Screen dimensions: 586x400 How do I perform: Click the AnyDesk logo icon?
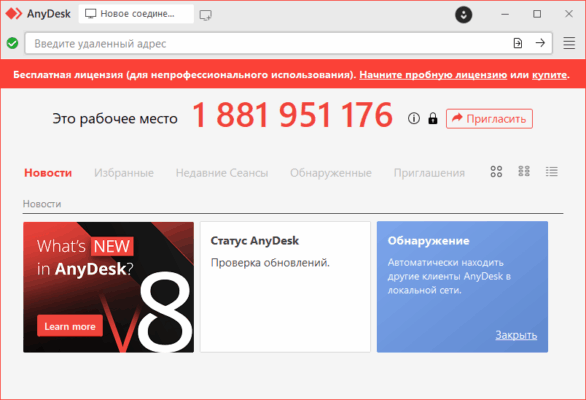click(x=14, y=14)
